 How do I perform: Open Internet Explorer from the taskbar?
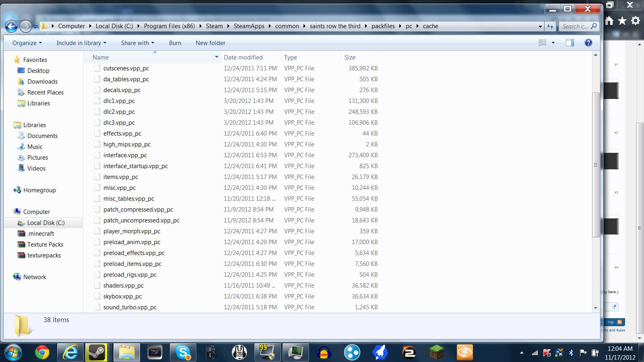click(70, 353)
